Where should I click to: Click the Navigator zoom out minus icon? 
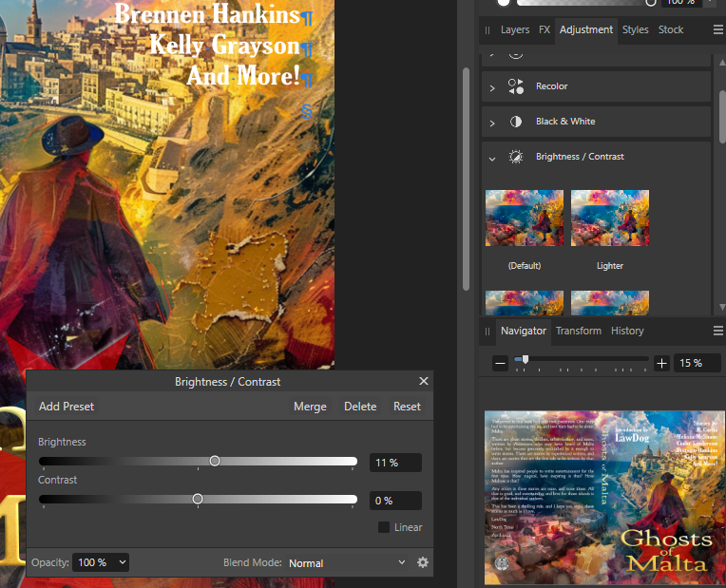tap(500, 363)
